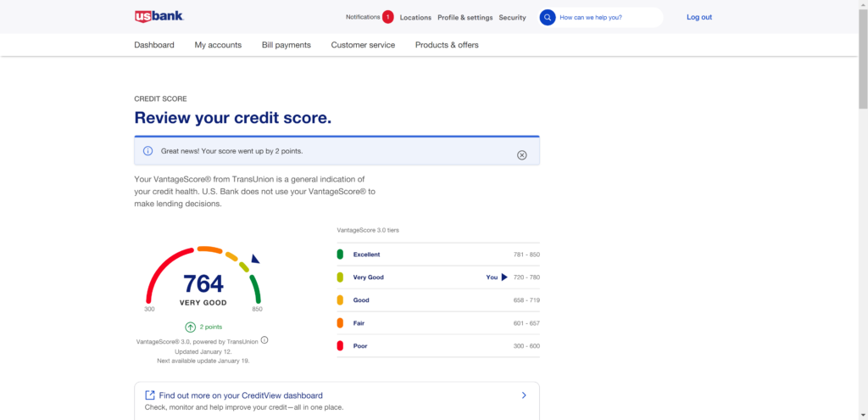Open the Customer service menu
The width and height of the screenshot is (868, 420).
pos(363,45)
